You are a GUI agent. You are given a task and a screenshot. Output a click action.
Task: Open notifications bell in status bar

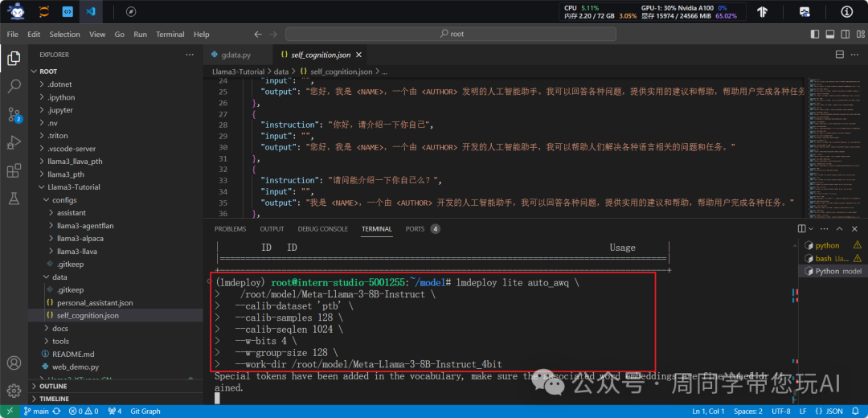coord(857,412)
